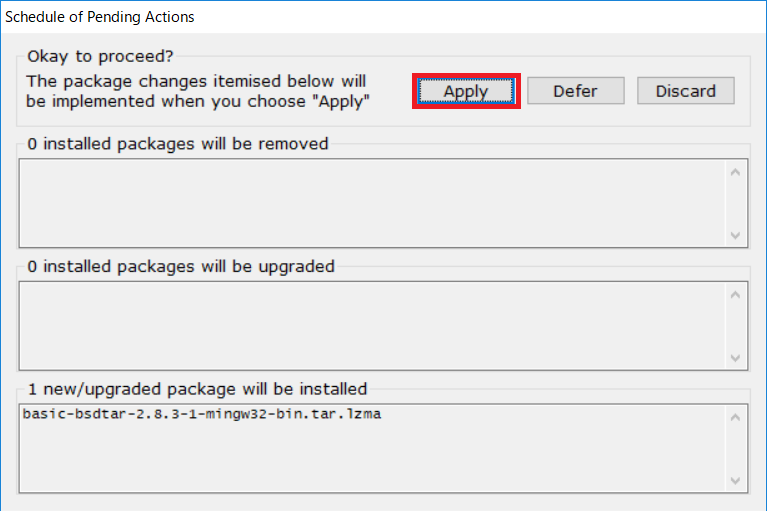Click the scrollbar track of upgraded packages list
The width and height of the screenshot is (767, 511).
[x=736, y=325]
